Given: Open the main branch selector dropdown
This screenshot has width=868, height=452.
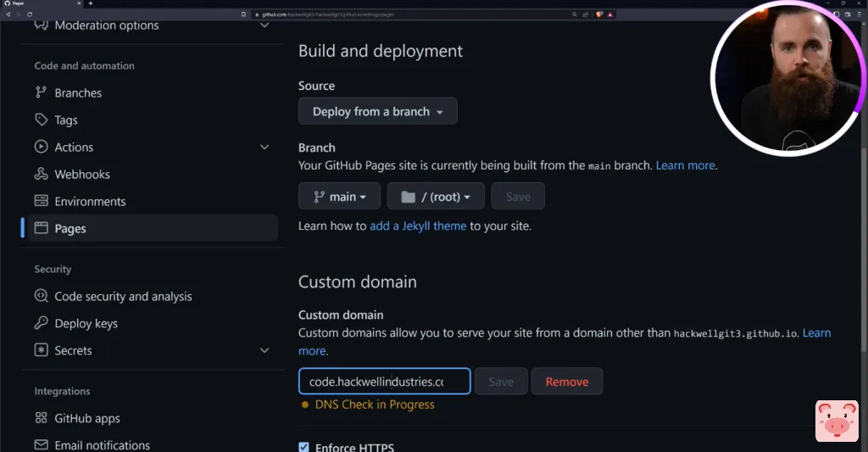Looking at the screenshot, I should tap(339, 197).
